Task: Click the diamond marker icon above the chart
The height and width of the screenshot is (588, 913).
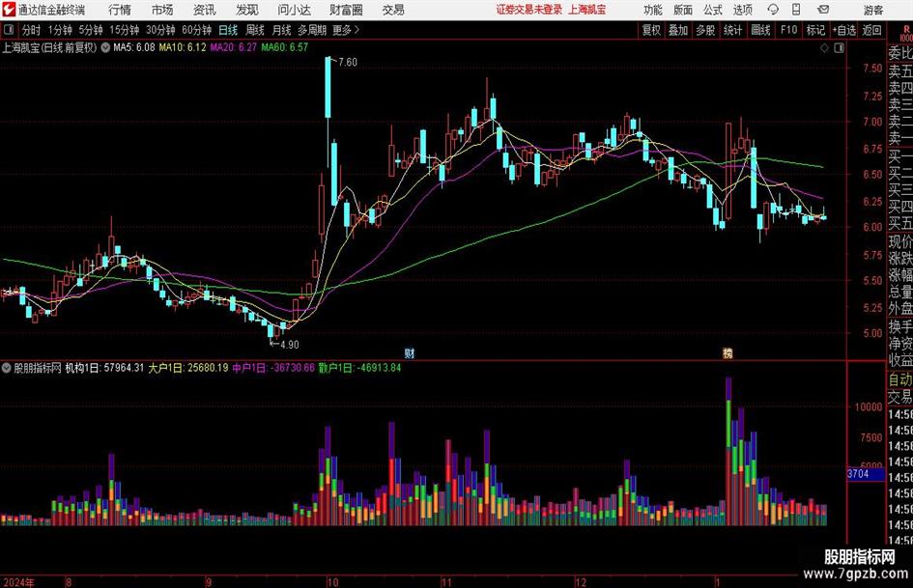Action: click(x=824, y=48)
